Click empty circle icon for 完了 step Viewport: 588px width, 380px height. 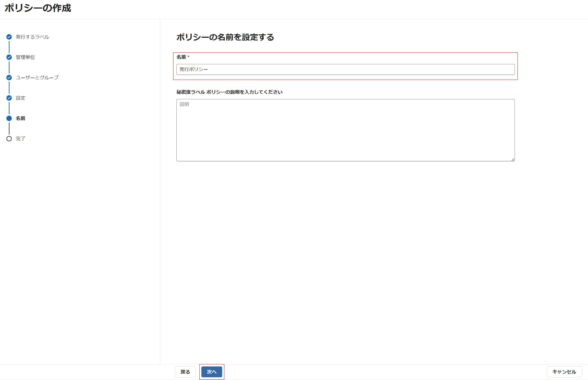coord(9,139)
